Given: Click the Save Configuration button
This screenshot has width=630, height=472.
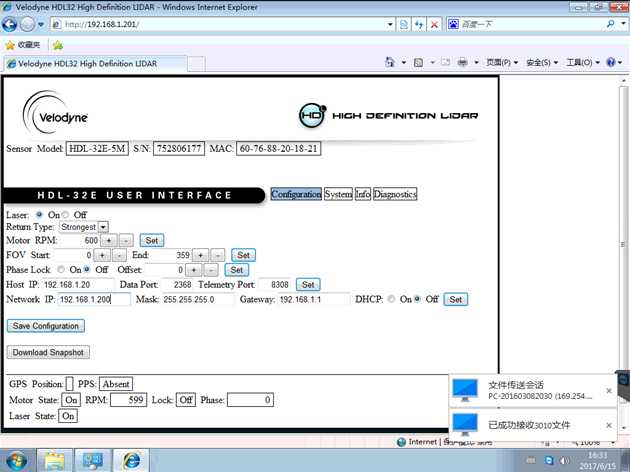Looking at the screenshot, I should 46,326.
